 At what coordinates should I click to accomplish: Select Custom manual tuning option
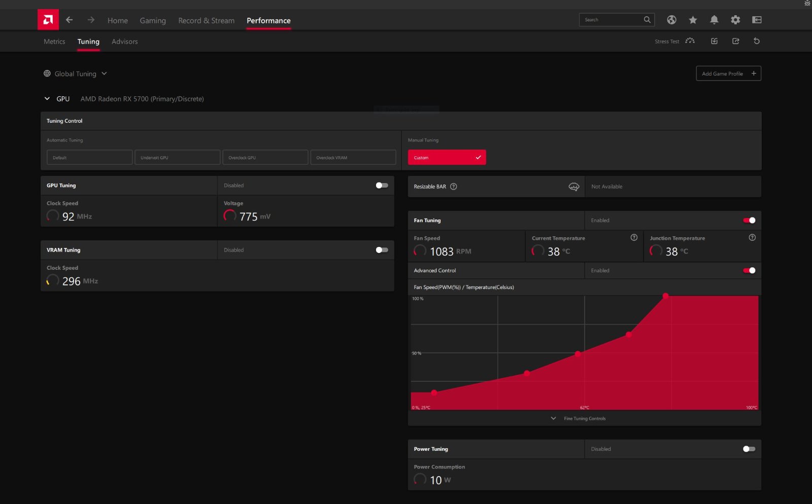pyautogui.click(x=447, y=157)
